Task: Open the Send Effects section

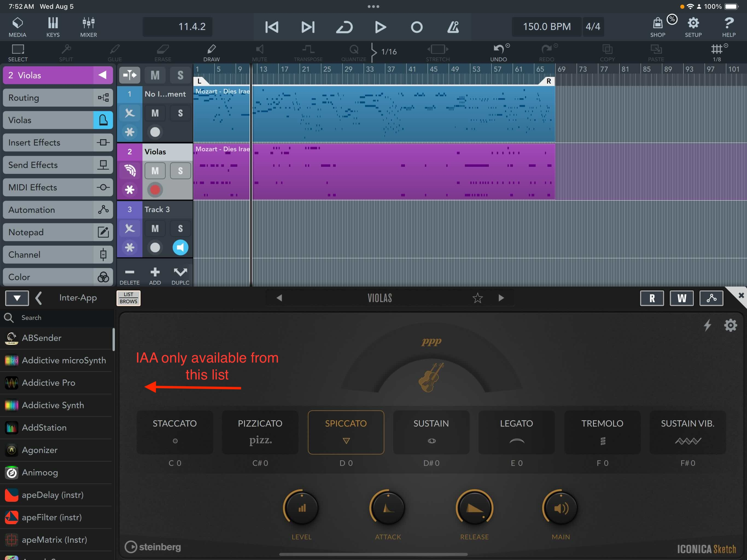Action: [x=58, y=165]
